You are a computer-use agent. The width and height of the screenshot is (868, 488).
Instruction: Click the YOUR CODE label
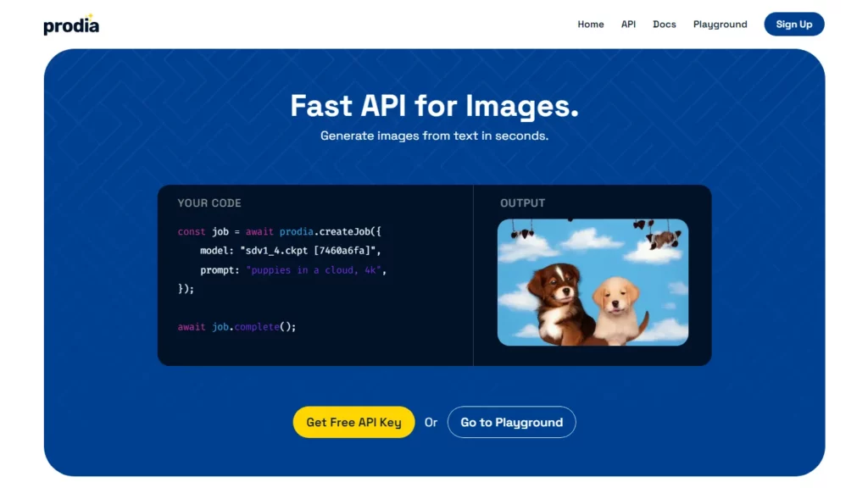209,203
